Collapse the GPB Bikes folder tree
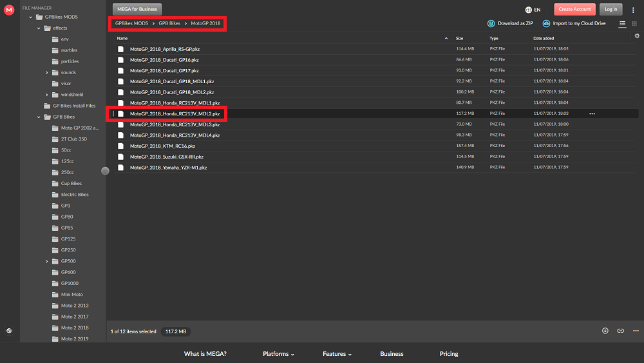Image resolution: width=644 pixels, height=363 pixels. point(39,117)
